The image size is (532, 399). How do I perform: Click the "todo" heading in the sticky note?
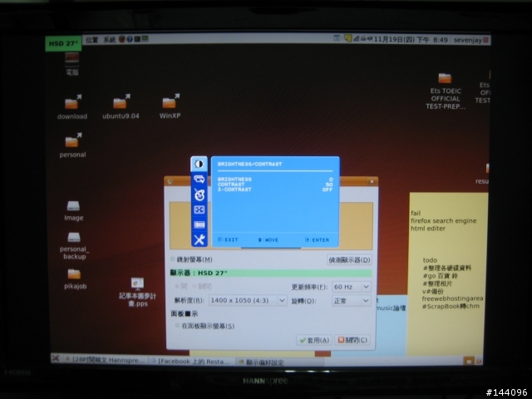(430, 260)
